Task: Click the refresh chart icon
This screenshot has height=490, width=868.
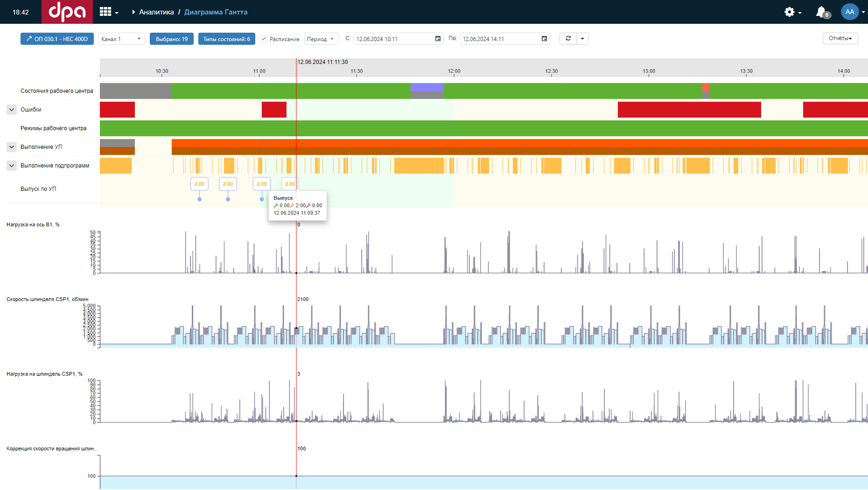Action: (568, 39)
